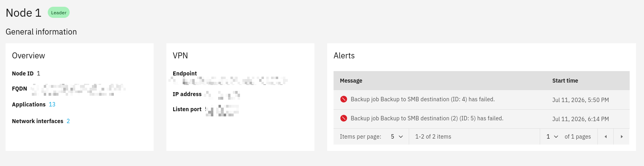Viewport: 644px width, 166px height.
Task: Select the SMB destination (2) alert message
Action: pos(427,118)
